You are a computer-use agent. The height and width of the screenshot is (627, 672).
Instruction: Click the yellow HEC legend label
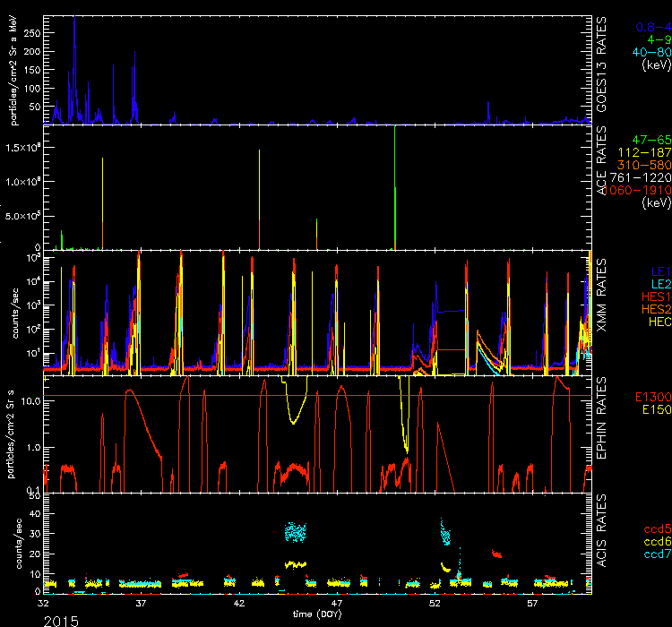pos(658,321)
